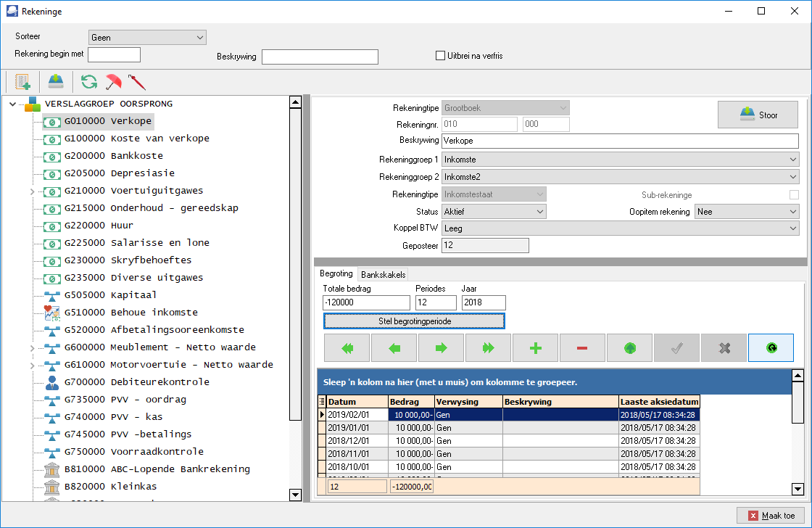The height and width of the screenshot is (528, 812).
Task: Click the red umbrella toolbar icon
Action: click(113, 82)
